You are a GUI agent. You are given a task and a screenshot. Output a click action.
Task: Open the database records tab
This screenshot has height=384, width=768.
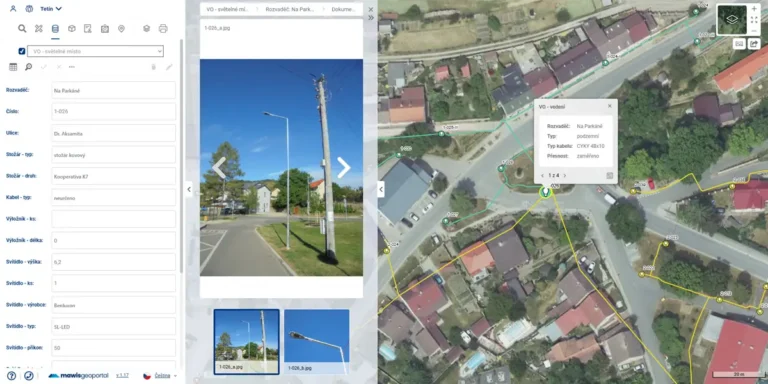55,28
